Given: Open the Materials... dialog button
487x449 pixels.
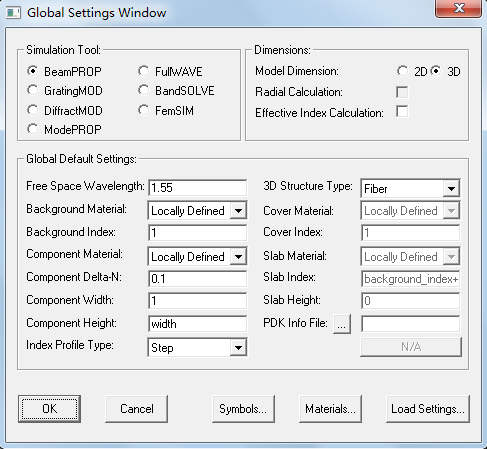Looking at the screenshot, I should point(330,409).
